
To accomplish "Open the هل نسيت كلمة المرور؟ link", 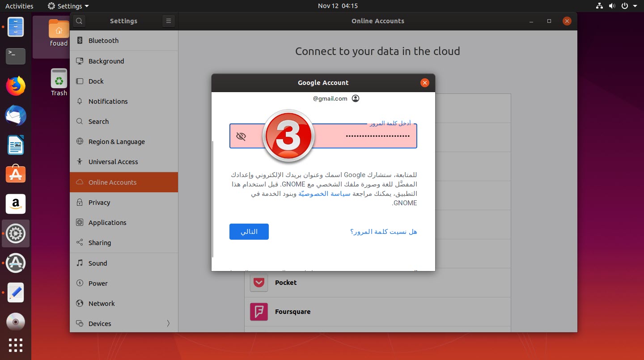I will click(x=384, y=232).
